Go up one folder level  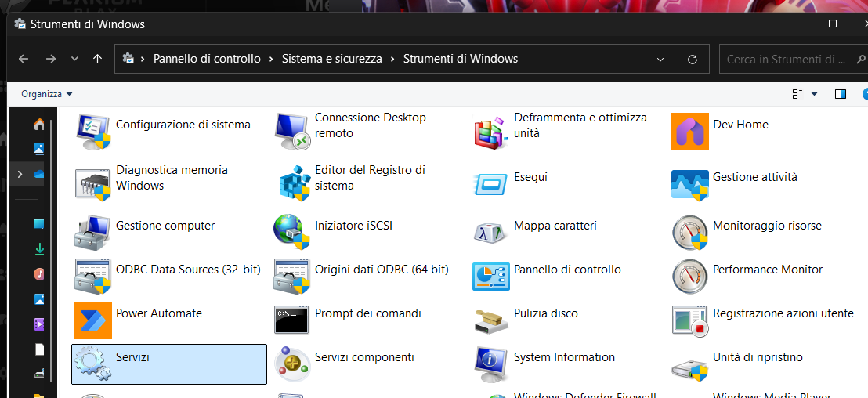pos(98,59)
